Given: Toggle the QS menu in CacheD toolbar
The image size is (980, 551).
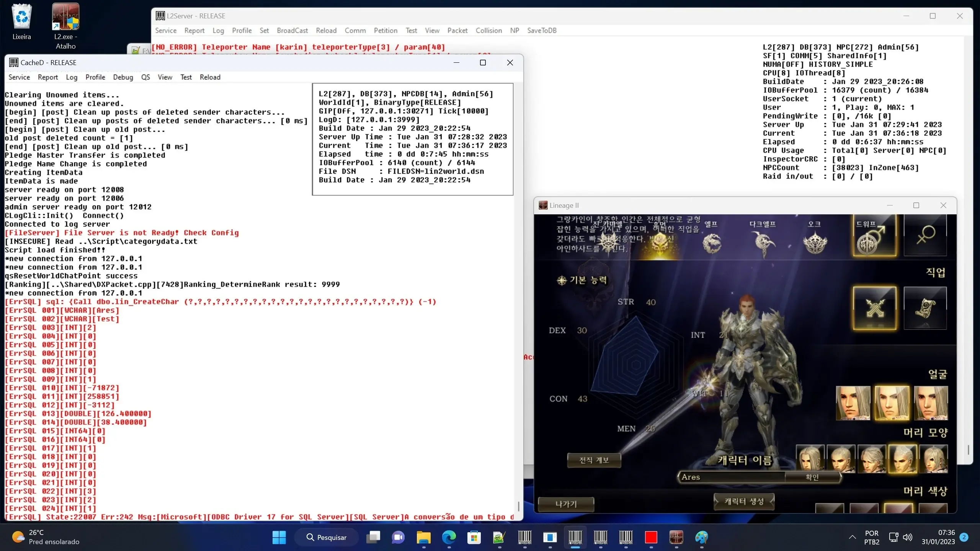Looking at the screenshot, I should [145, 77].
